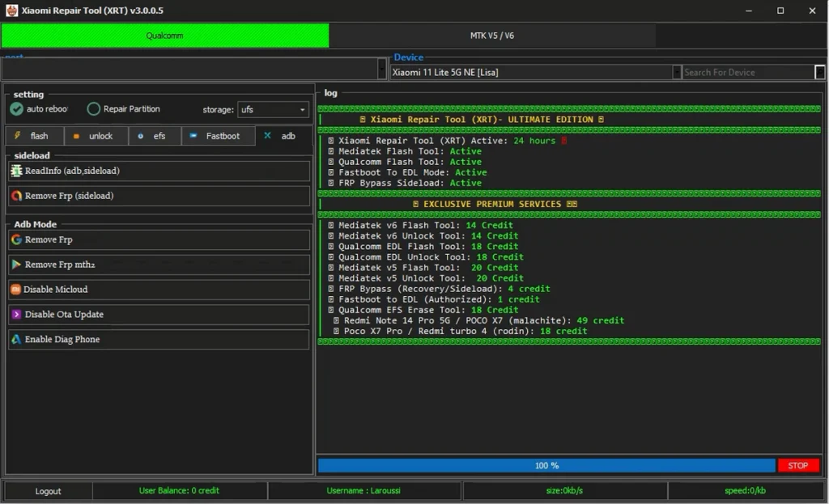The image size is (829, 504).
Task: Open the efs tab
Action: click(x=155, y=136)
